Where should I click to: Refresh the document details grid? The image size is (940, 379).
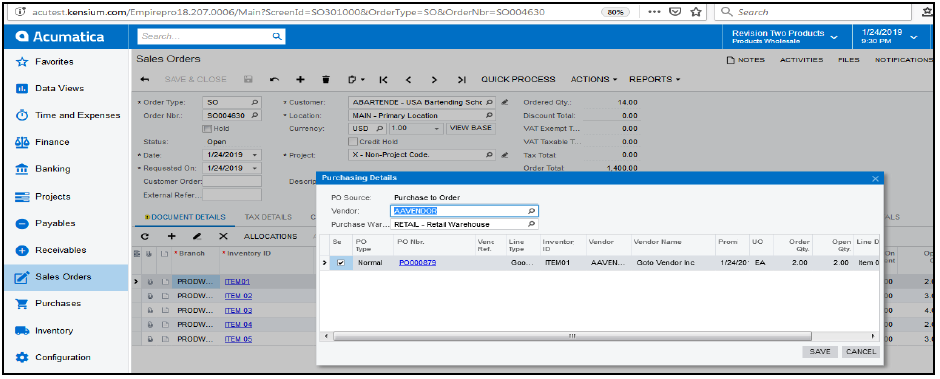click(x=144, y=236)
